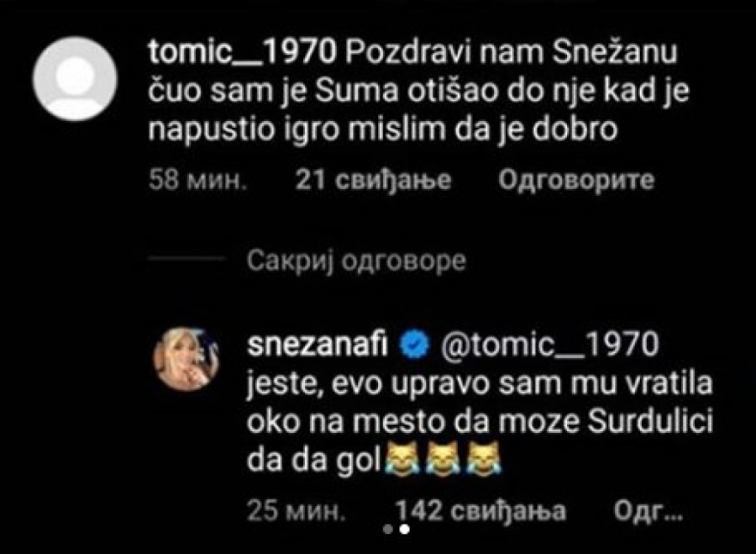This screenshot has height=554, width=756.
Task: View the 142 свиђања likes list
Action: click(479, 510)
